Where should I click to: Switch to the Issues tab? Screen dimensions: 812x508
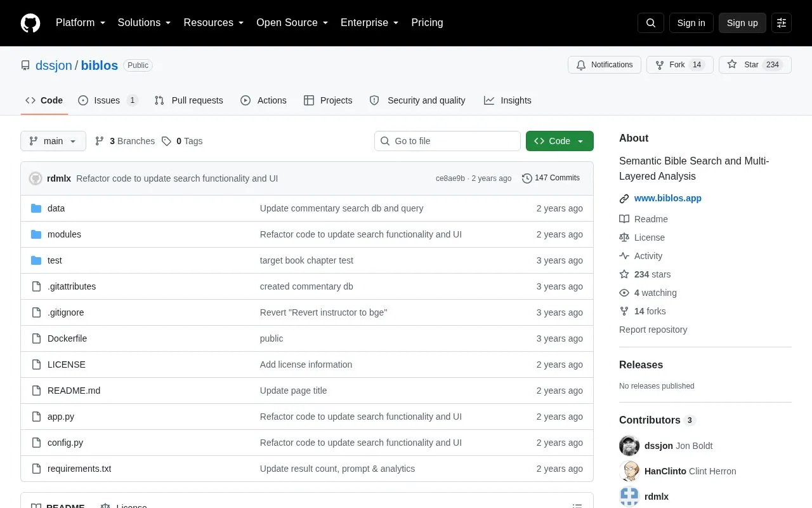pos(108,100)
